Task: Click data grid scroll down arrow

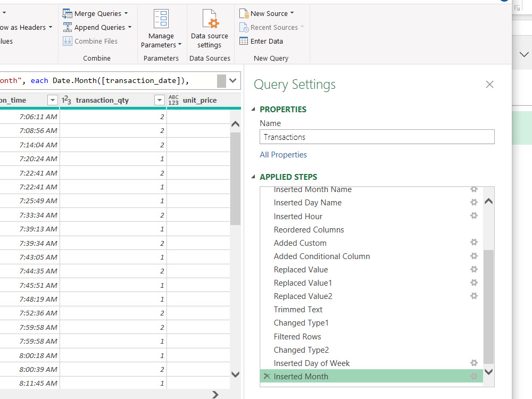Action: point(235,374)
